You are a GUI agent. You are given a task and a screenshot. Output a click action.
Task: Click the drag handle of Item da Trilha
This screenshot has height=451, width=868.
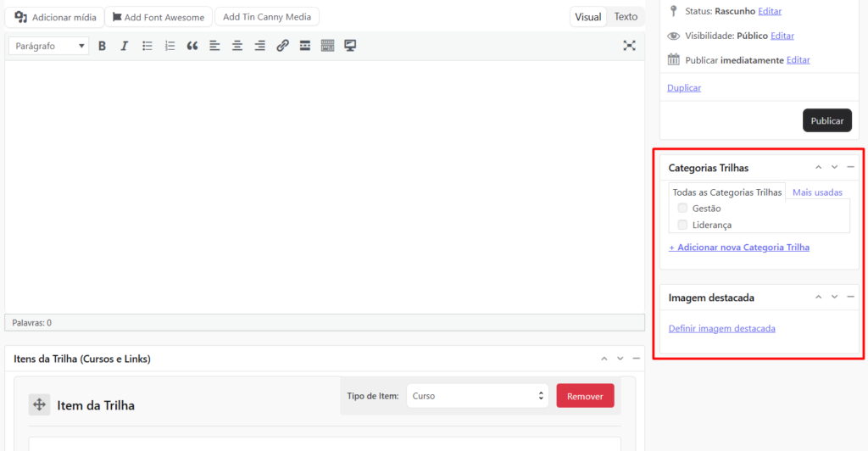click(x=39, y=404)
